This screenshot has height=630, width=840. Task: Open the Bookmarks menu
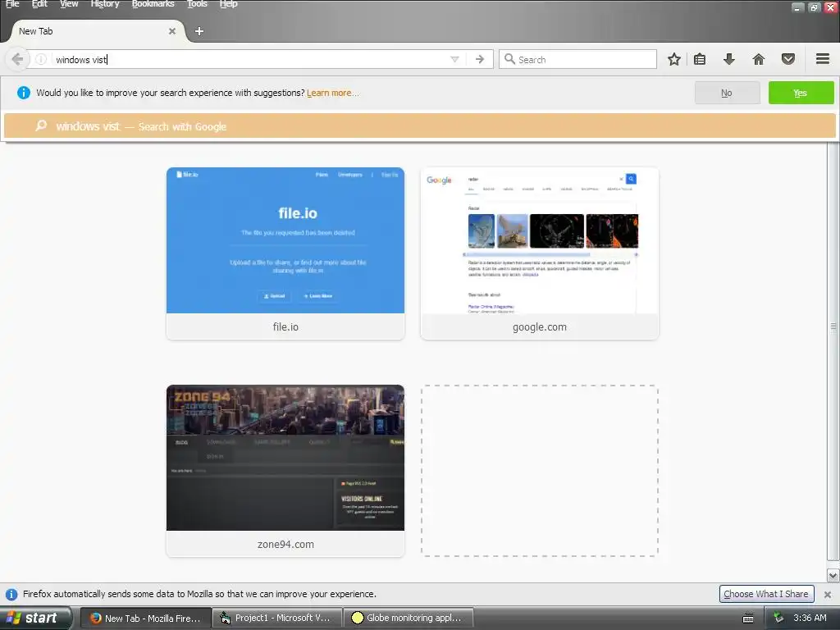click(153, 4)
